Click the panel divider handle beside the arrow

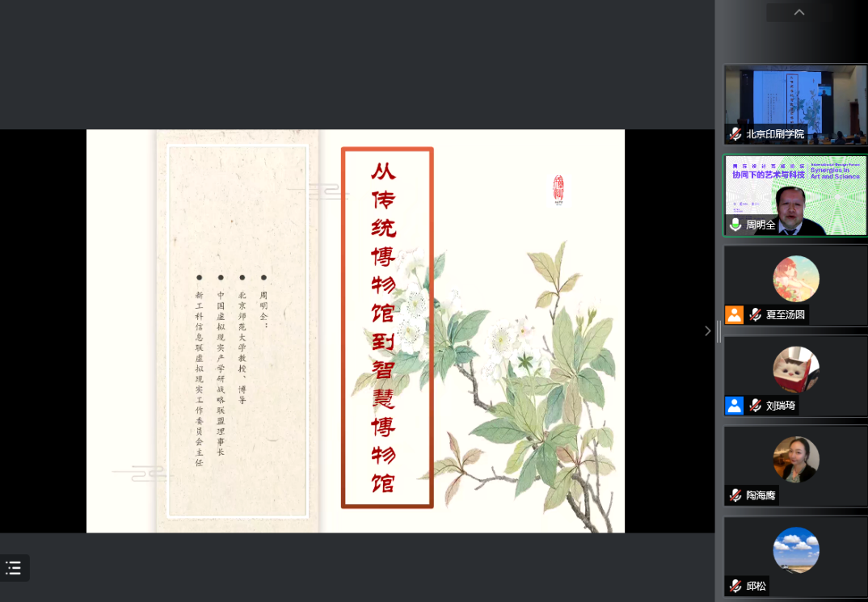pyautogui.click(x=719, y=331)
